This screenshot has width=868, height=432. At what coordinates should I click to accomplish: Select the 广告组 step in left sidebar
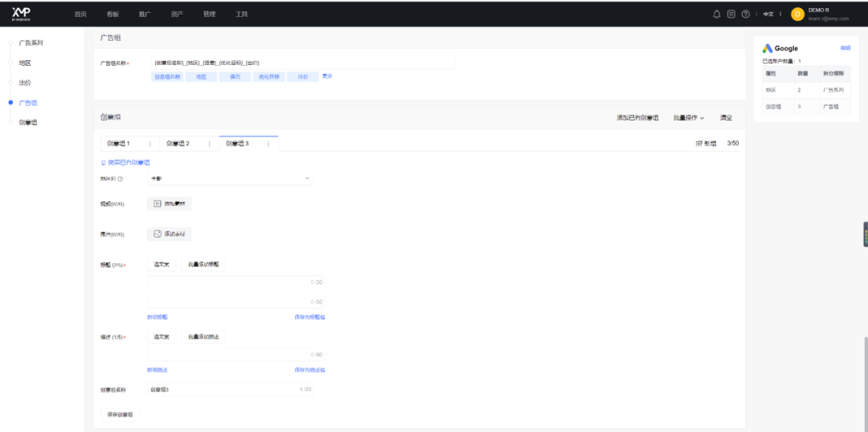tap(27, 103)
